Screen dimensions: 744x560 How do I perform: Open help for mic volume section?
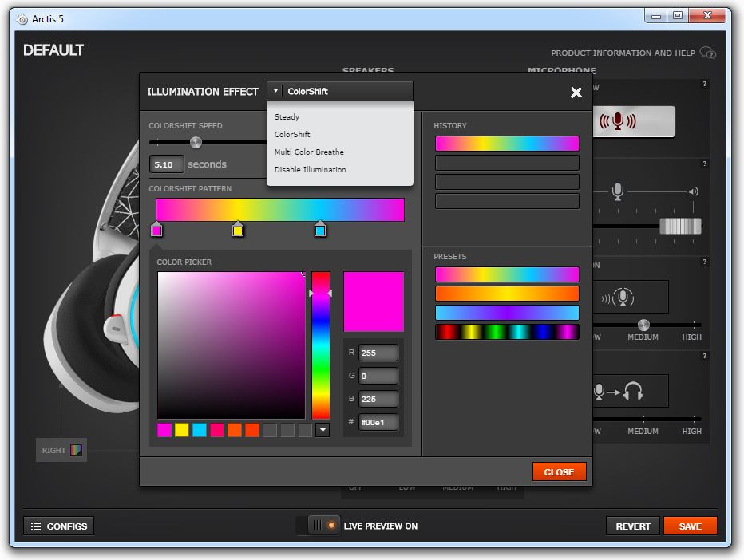click(705, 164)
